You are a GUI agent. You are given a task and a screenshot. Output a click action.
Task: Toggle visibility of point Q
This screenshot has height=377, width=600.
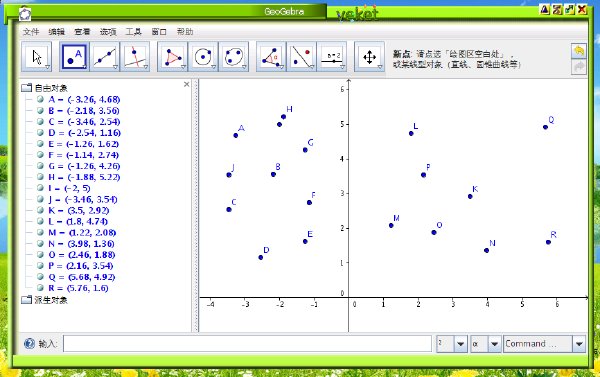click(40, 277)
